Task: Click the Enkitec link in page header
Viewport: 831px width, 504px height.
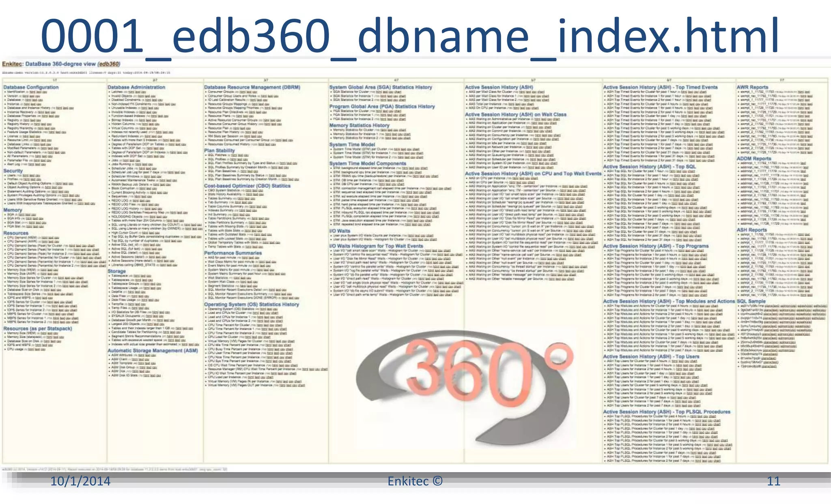Action: point(12,64)
